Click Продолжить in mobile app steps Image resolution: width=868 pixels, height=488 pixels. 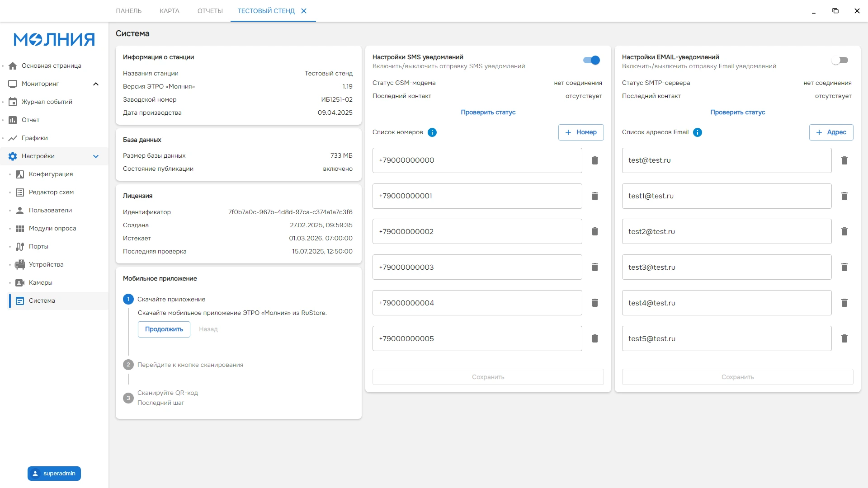[164, 329]
